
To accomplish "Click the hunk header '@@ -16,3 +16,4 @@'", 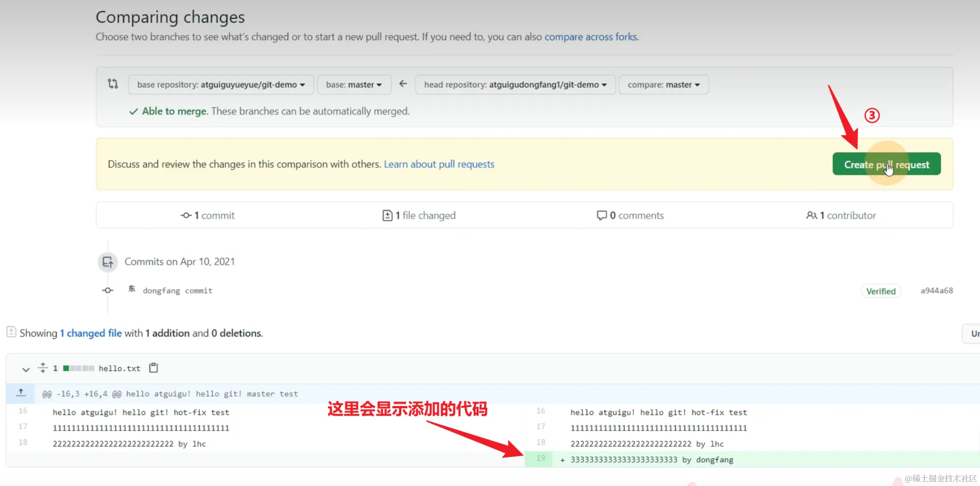I will (x=82, y=394).
